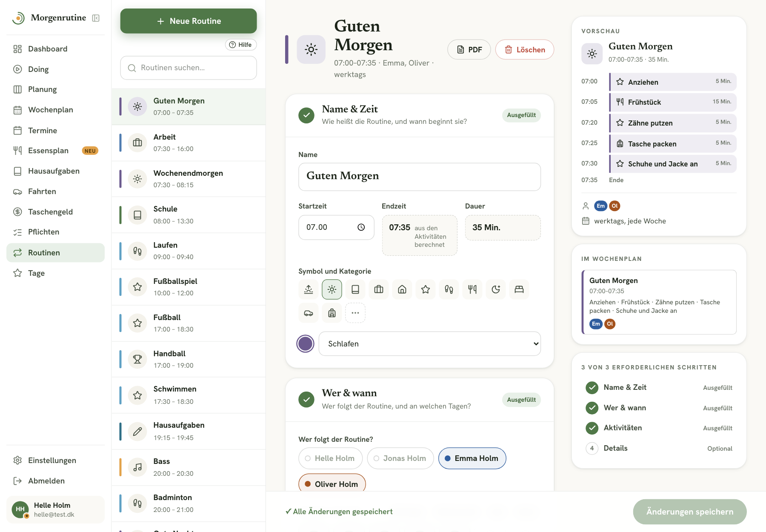Pick the briefcase symbol icon
The width and height of the screenshot is (766, 532).
click(x=379, y=289)
